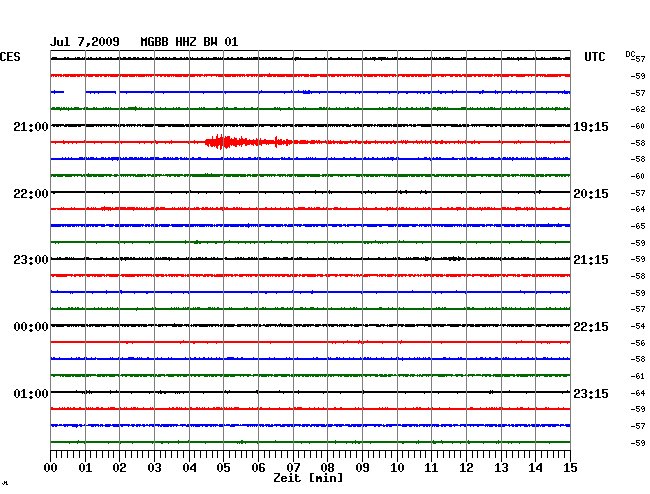Click the x-axis minute label "14"
The height and width of the screenshot is (494, 650).
tap(535, 468)
